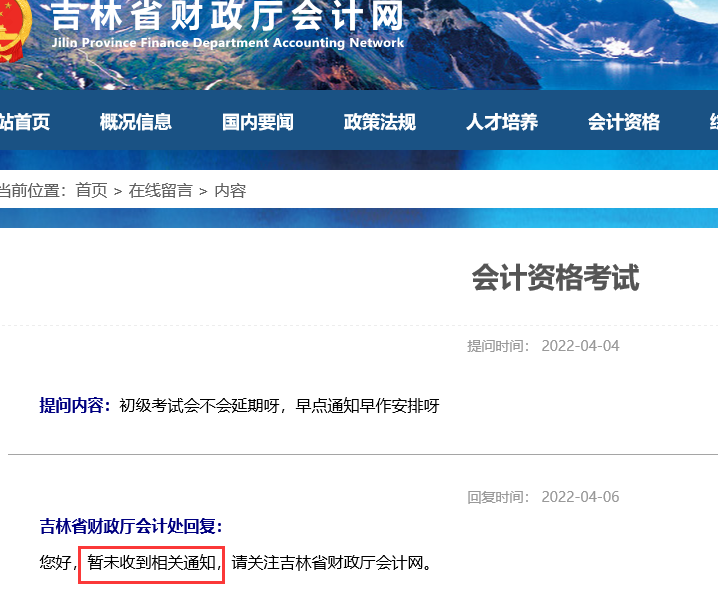Screen dimensions: 718x596
Task: Click the question text about 初级考试延期
Action: 279,405
